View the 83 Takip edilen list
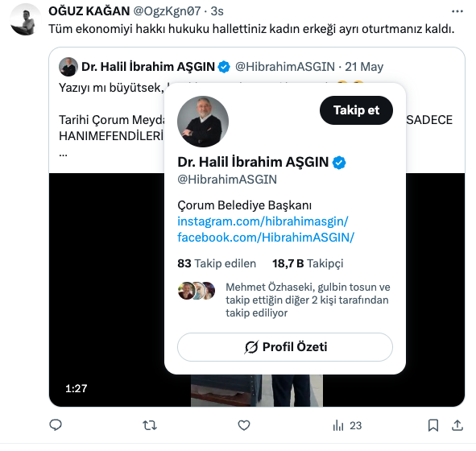 (x=217, y=263)
